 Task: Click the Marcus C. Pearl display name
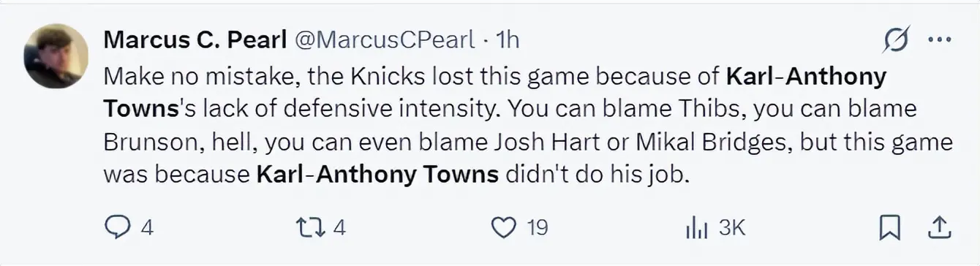pyautogui.click(x=195, y=40)
